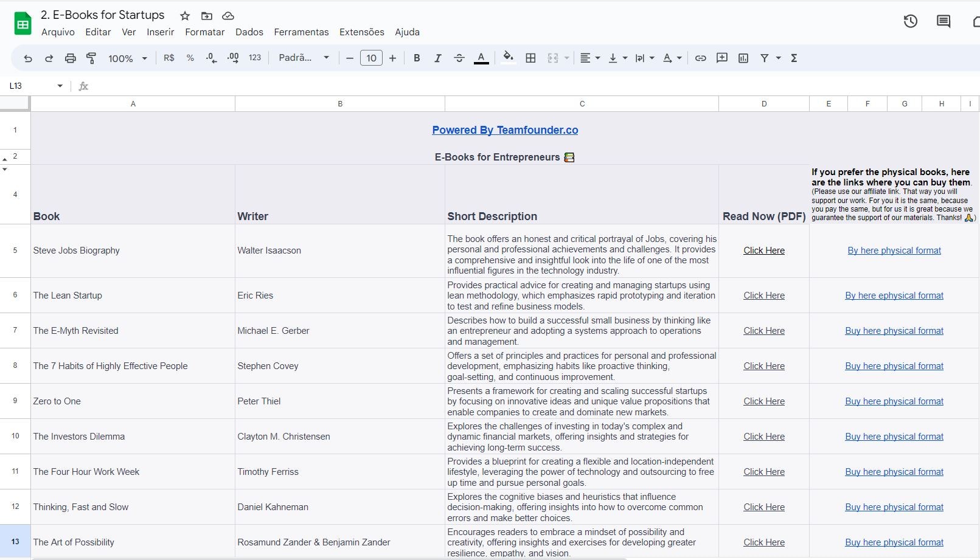Open Powered By Teamfounder.co link
The height and width of the screenshot is (560, 980).
(x=505, y=130)
